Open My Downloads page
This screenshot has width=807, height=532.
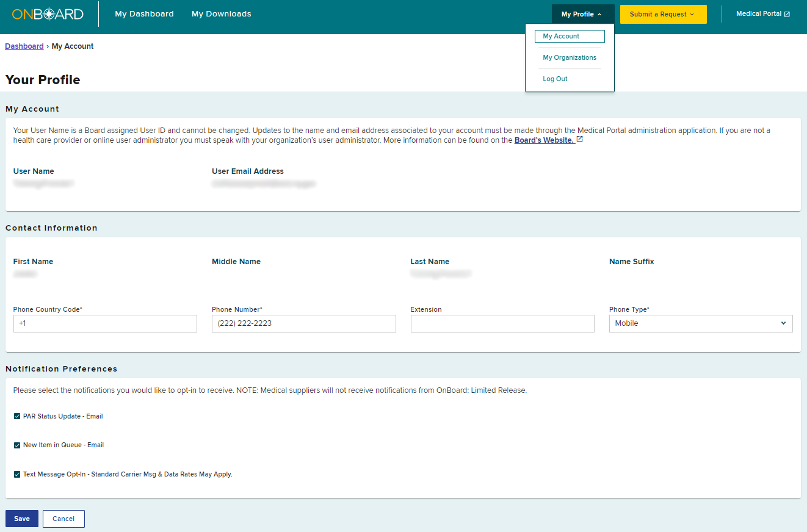click(221, 14)
